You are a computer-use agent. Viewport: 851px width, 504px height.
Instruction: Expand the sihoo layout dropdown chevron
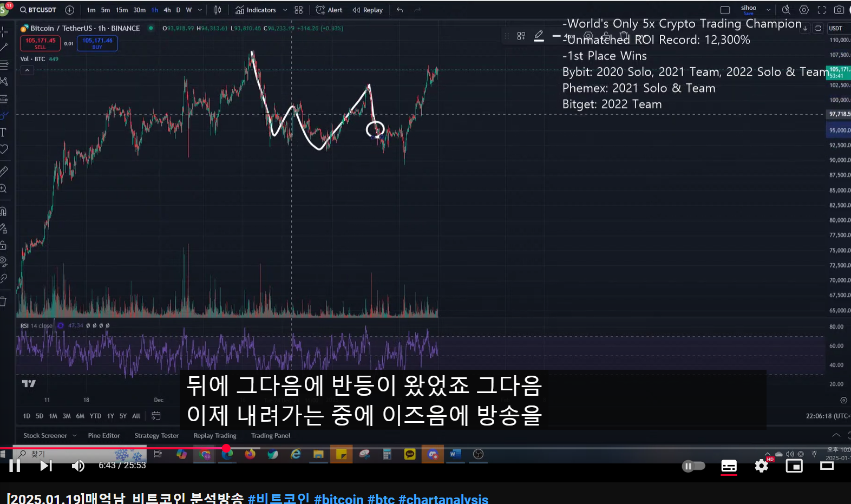(x=768, y=10)
